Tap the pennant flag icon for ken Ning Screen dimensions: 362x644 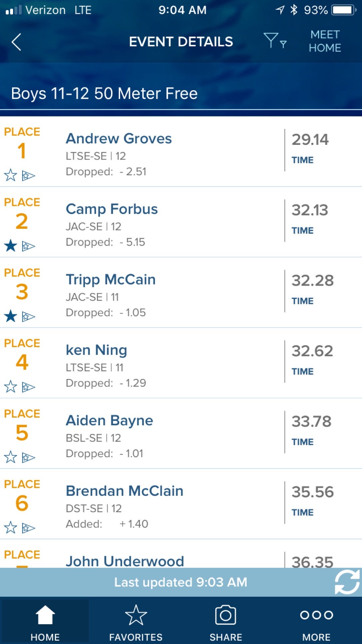28,387
